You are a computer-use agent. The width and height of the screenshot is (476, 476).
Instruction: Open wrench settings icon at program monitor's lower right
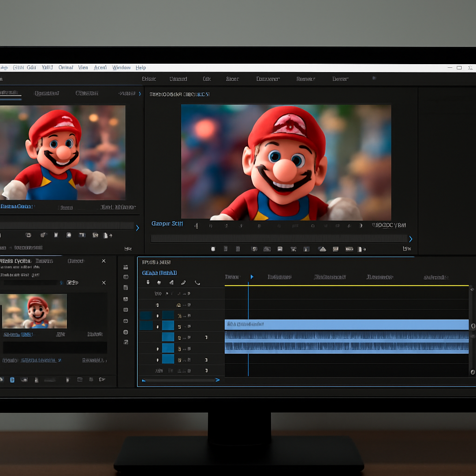tap(406, 249)
